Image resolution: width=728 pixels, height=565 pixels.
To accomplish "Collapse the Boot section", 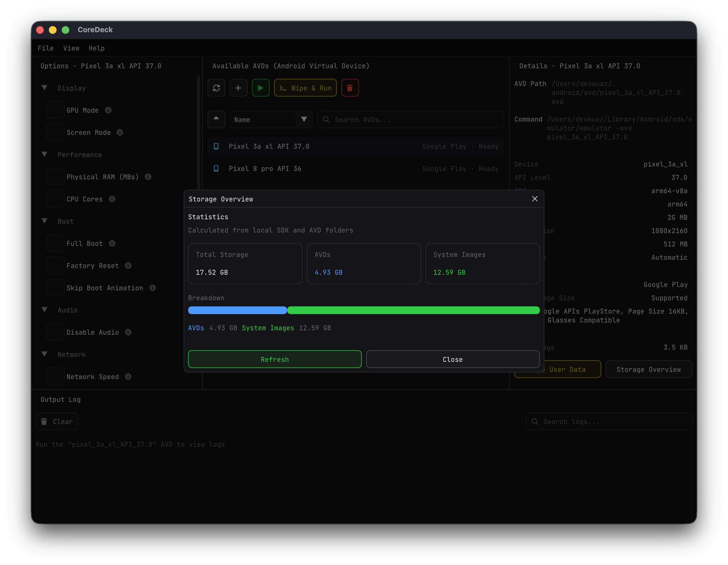I will tap(44, 221).
